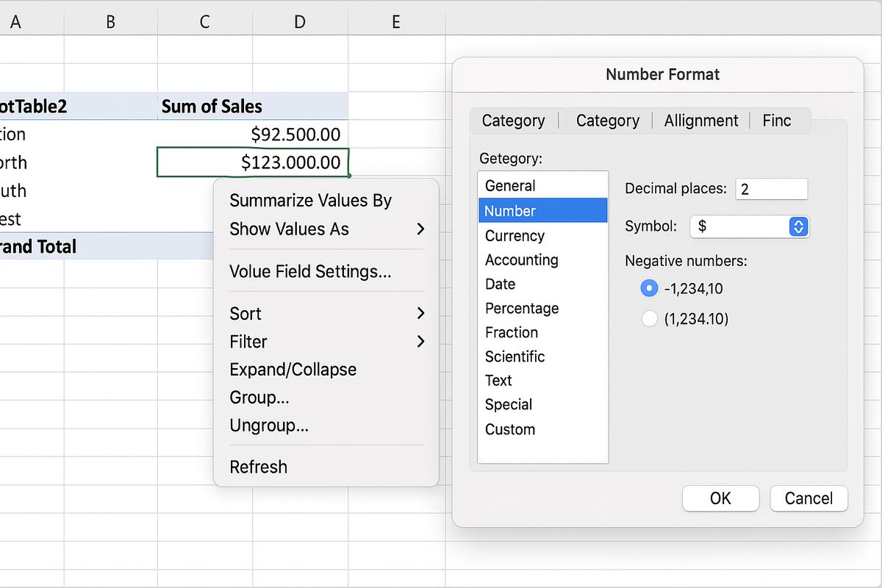Select the Sum of Sales header cell
Image resolution: width=882 pixels, height=588 pixels.
coord(253,107)
